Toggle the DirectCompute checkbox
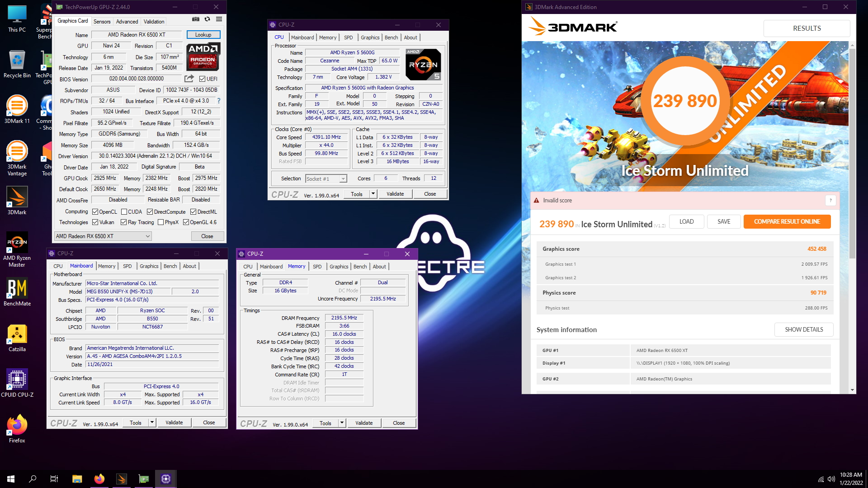The width and height of the screenshot is (868, 488). 150,212
